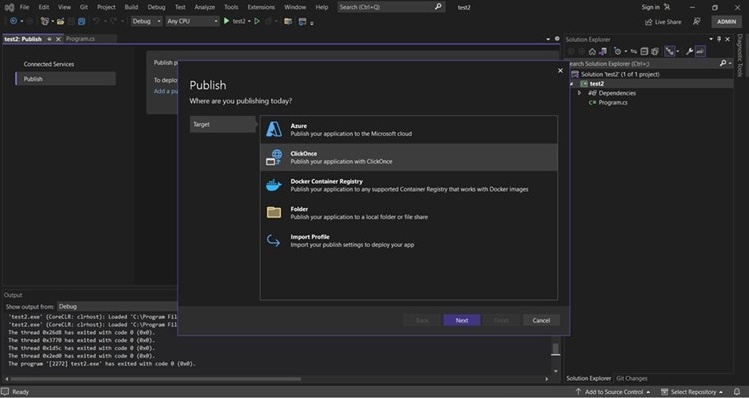Open the Debug menu
The height and width of the screenshot is (398, 749).
tap(156, 7)
